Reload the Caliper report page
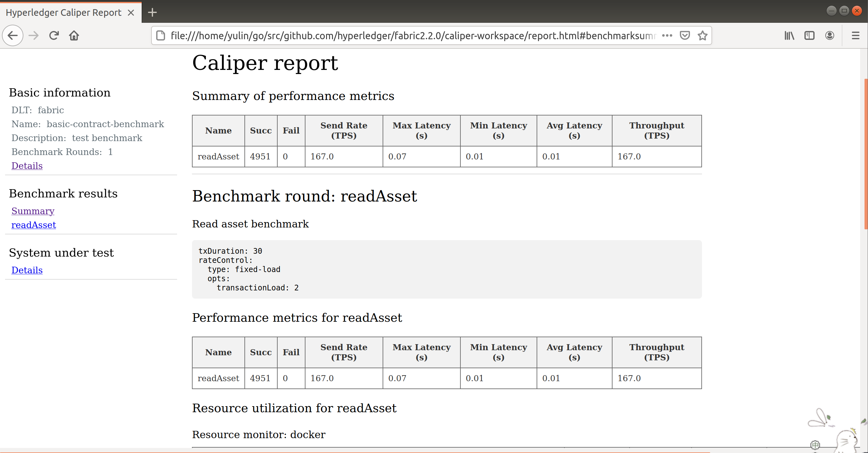Screen dimensions: 868x453 tap(54, 35)
